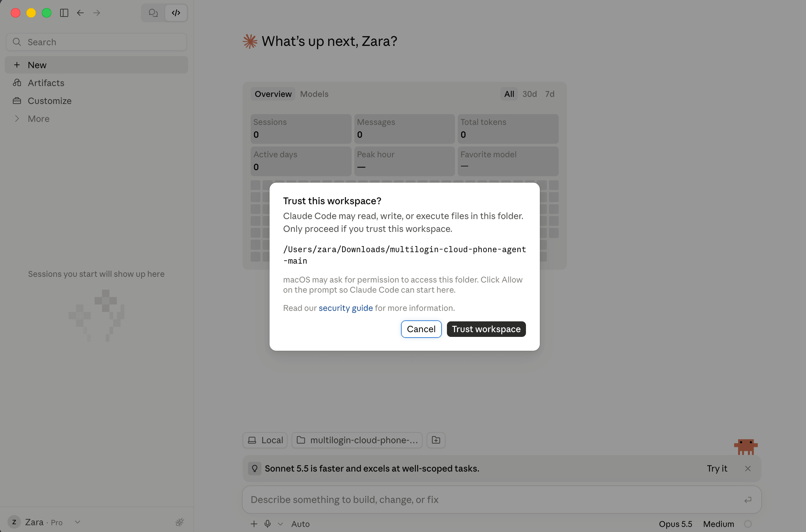Click the plus attachment icon below prompt
This screenshot has width=806, height=532.
pyautogui.click(x=254, y=524)
